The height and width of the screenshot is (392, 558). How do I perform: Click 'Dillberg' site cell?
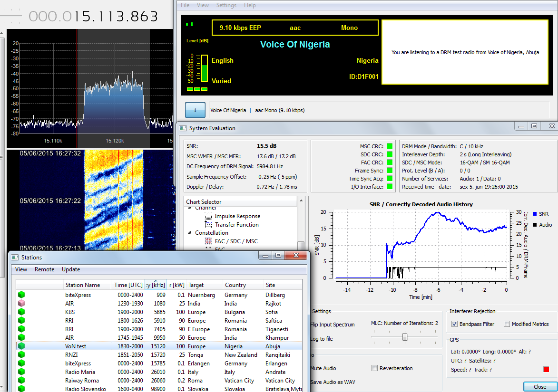[x=275, y=295]
